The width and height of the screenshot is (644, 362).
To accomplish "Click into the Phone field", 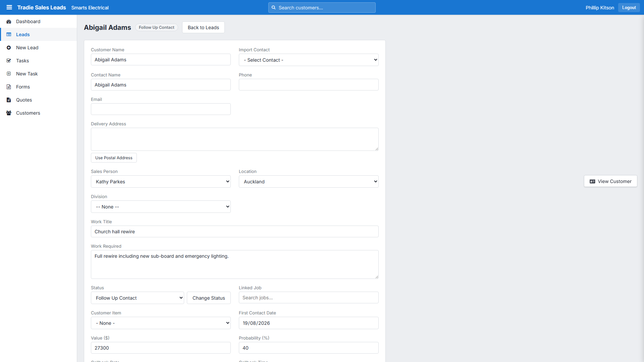I will pyautogui.click(x=309, y=85).
